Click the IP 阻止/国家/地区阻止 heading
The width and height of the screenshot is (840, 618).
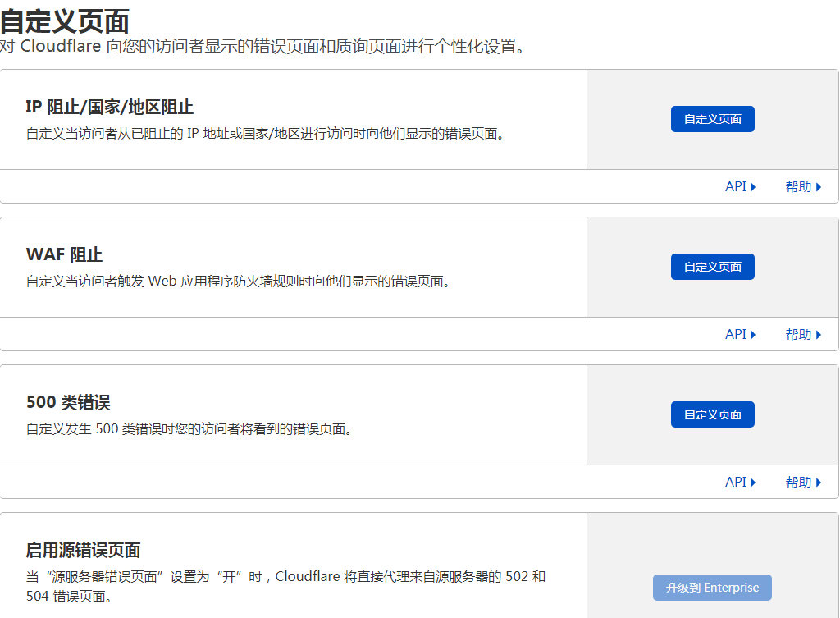tap(109, 108)
